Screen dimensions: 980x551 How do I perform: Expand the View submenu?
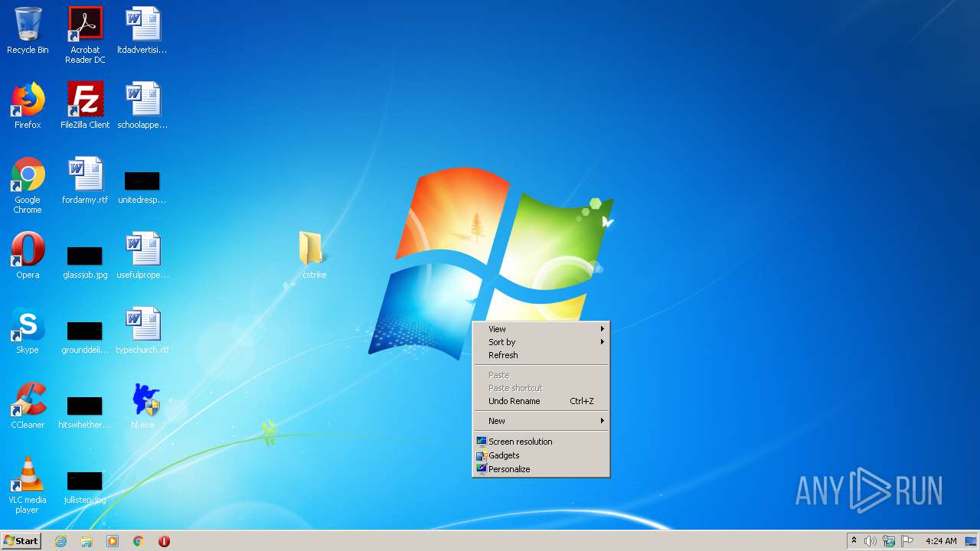541,329
